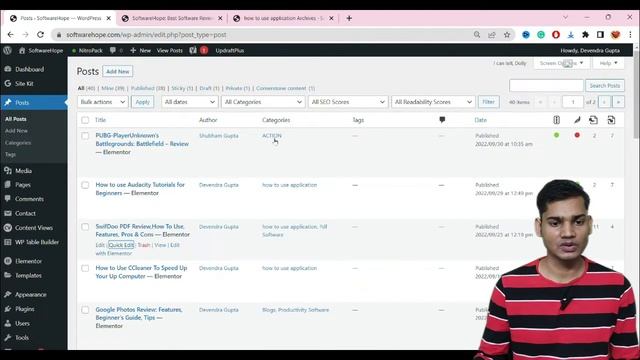Bookmark this page with star icon
The height and width of the screenshot is (360, 640).
point(507,35)
